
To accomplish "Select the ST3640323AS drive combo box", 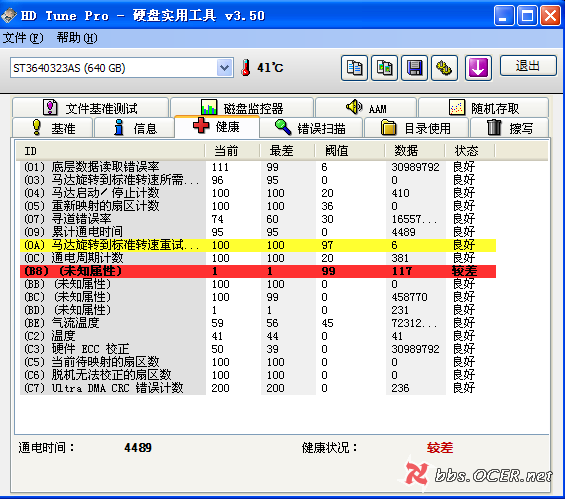I will click(122, 67).
